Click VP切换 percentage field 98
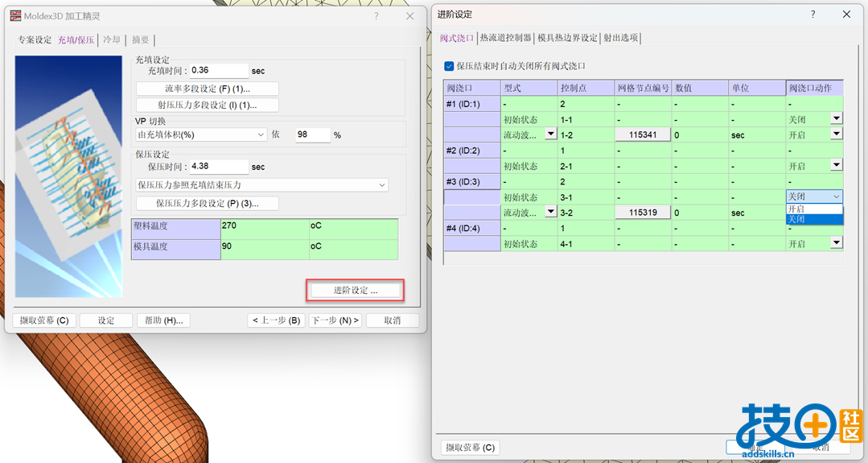Screen dimensions: 868x463 point(313,134)
